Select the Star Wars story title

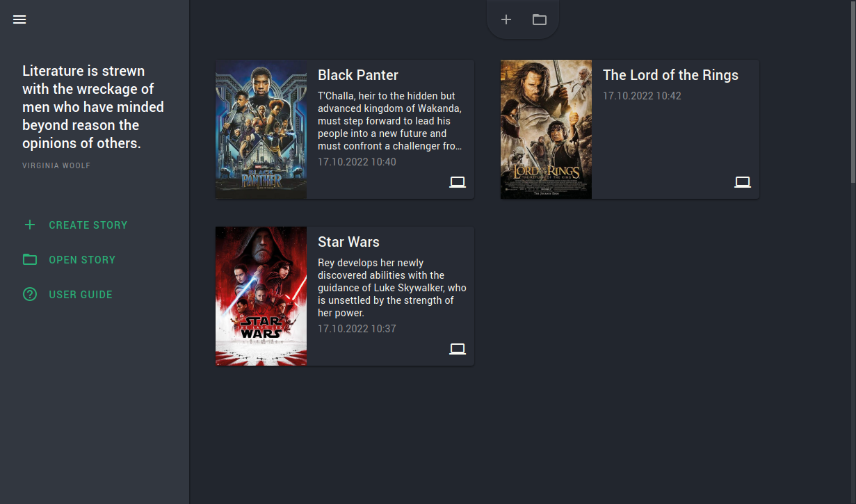point(348,242)
